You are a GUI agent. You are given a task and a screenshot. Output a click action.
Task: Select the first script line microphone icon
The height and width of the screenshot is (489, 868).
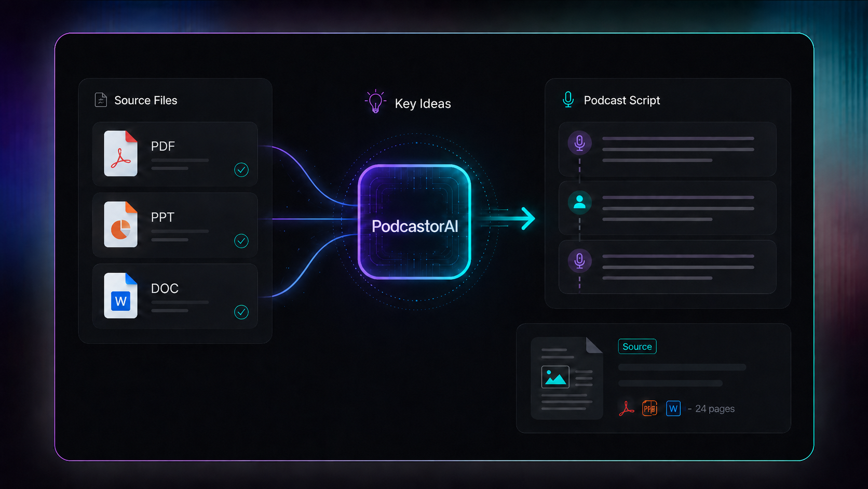tap(579, 142)
